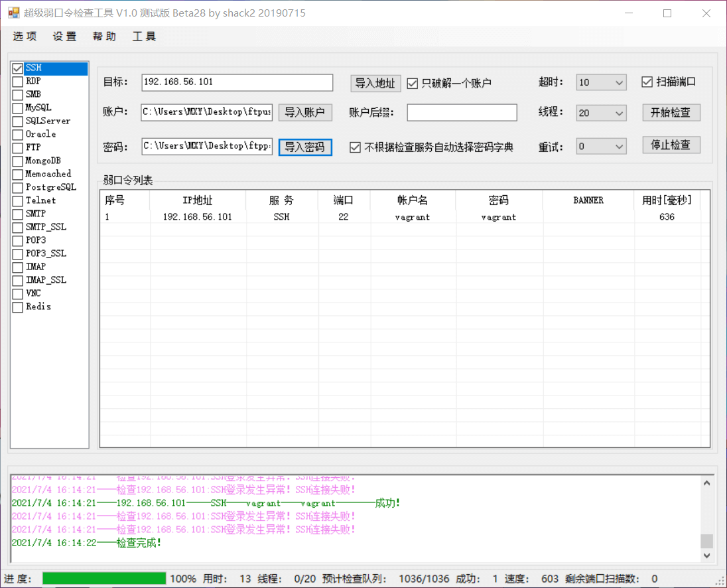This screenshot has width=727, height=588.
Task: Tick the MySQL service checkbox
Action: pos(18,108)
